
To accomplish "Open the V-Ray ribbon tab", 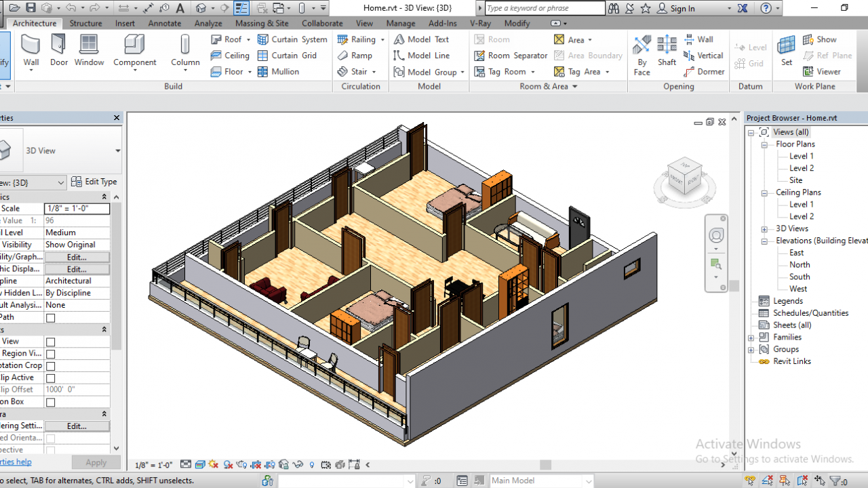I will (x=480, y=23).
